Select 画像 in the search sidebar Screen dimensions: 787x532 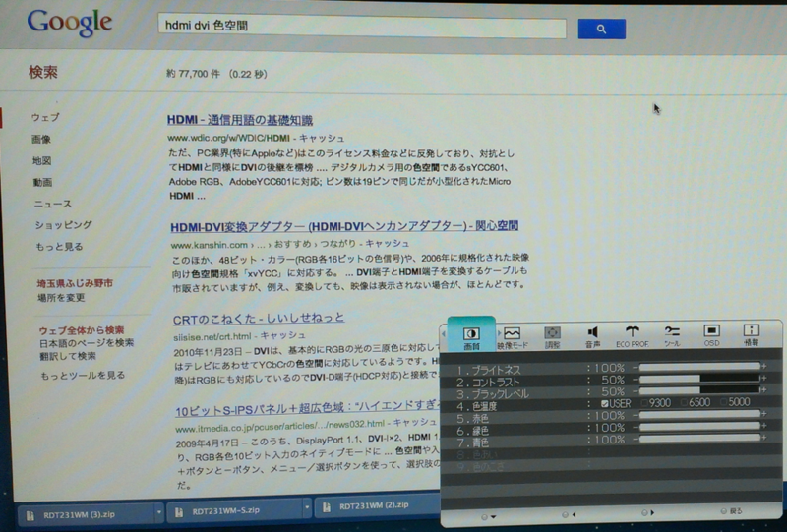pyautogui.click(x=41, y=139)
